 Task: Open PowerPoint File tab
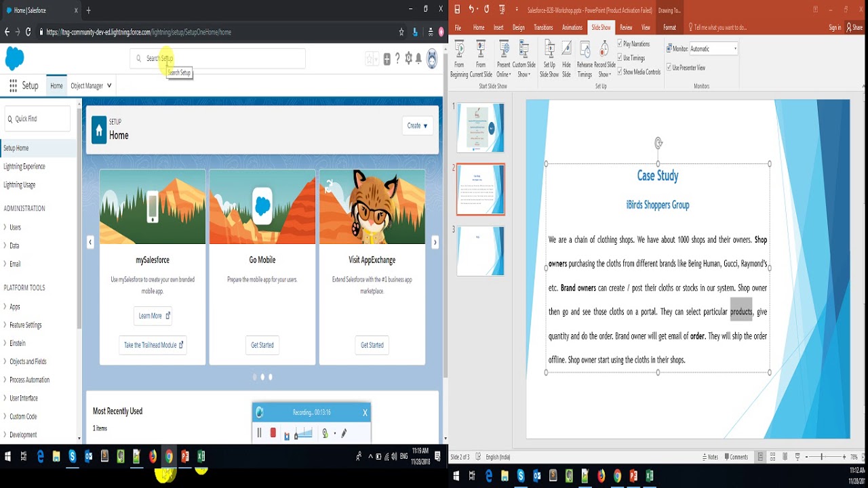click(458, 28)
